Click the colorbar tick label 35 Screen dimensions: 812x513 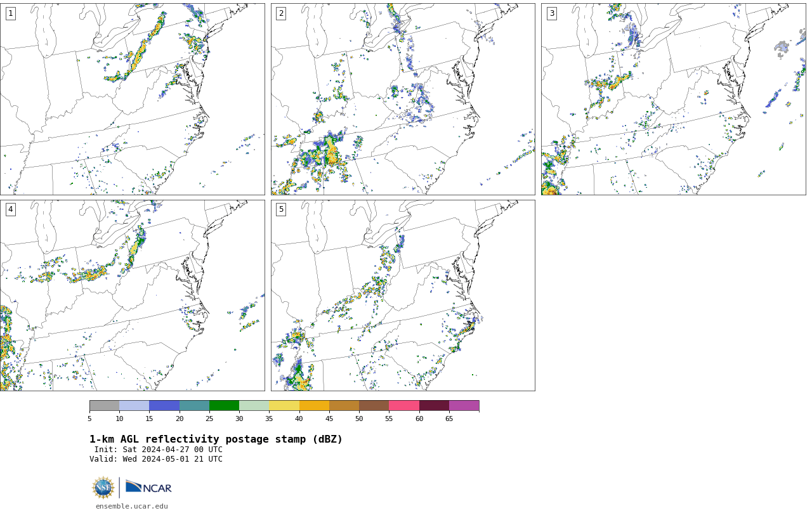point(269,419)
